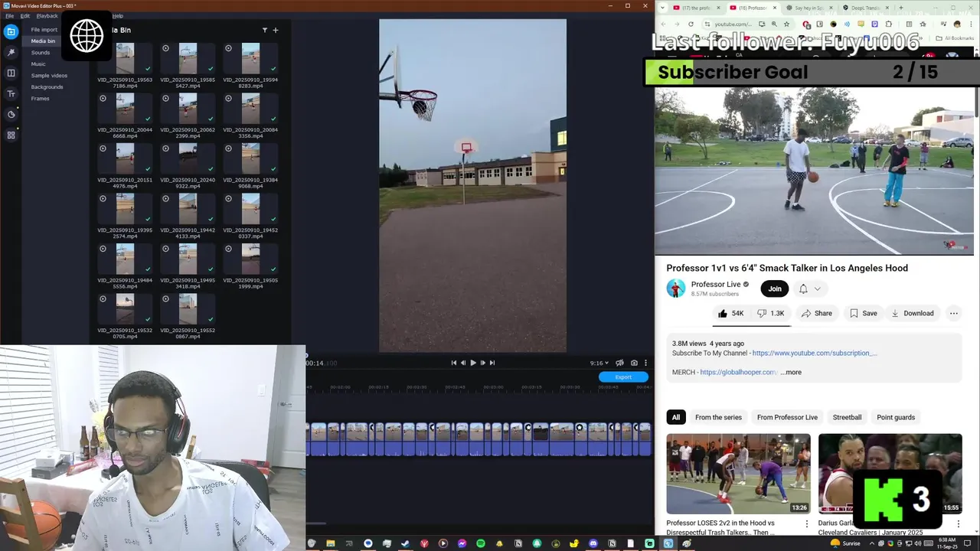The height and width of the screenshot is (551, 980).
Task: Select File import in the sidebar
Action: tap(44, 29)
